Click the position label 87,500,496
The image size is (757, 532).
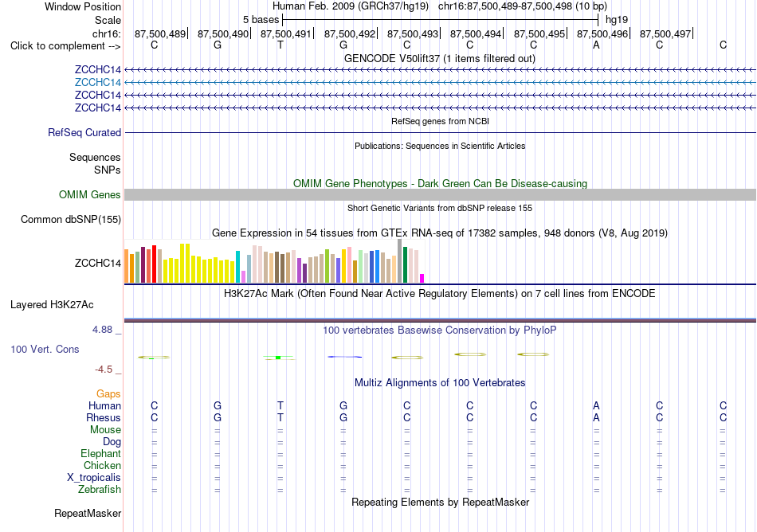click(x=602, y=33)
